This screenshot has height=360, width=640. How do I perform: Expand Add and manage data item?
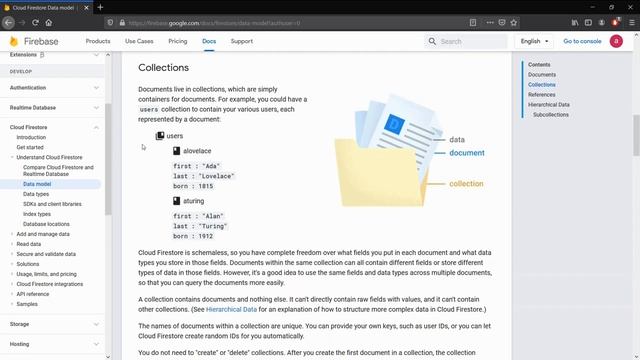pos(12,234)
